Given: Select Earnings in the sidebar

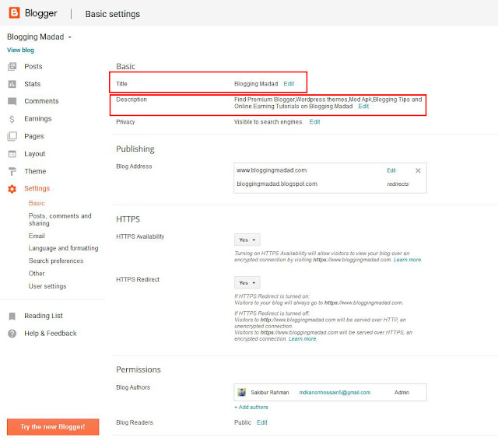Looking at the screenshot, I should (x=38, y=118).
